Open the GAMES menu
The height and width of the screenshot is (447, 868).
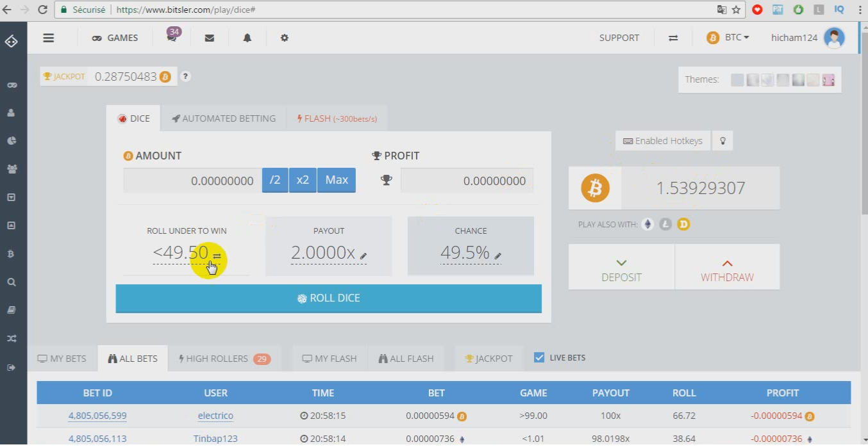click(x=115, y=38)
